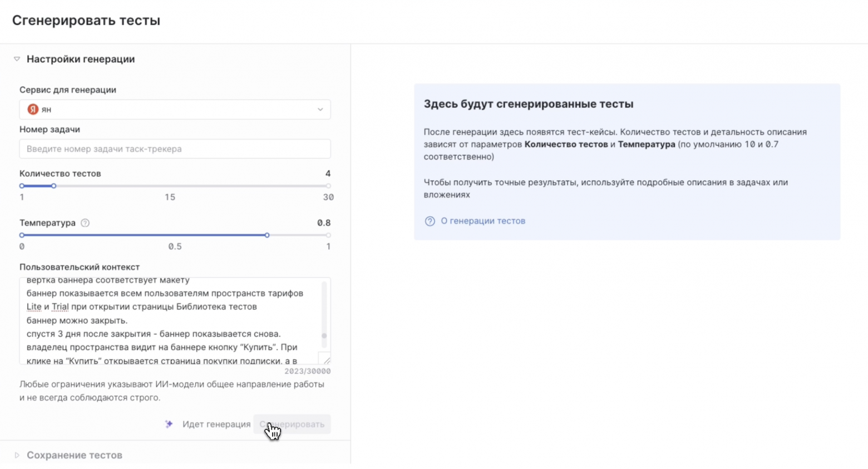This screenshot has height=469, width=868.
Task: Click the expand triangle before Сохранение тестов
Action: coord(17,456)
